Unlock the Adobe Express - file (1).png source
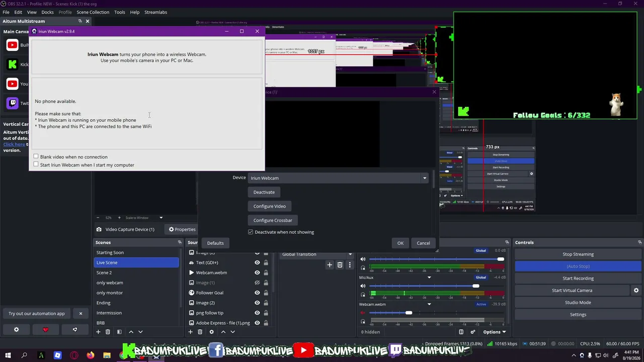This screenshot has width=644, height=362. point(266,323)
